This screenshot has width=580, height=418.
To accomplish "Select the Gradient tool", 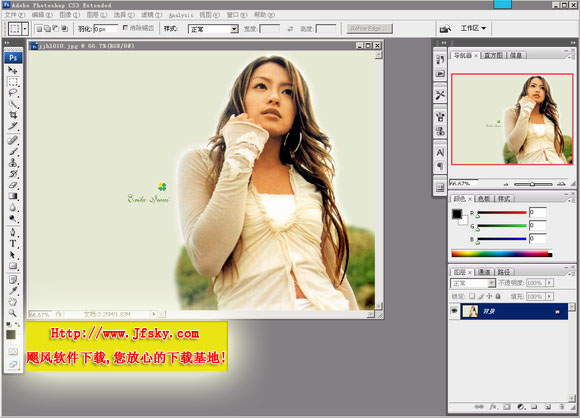I will click(13, 196).
